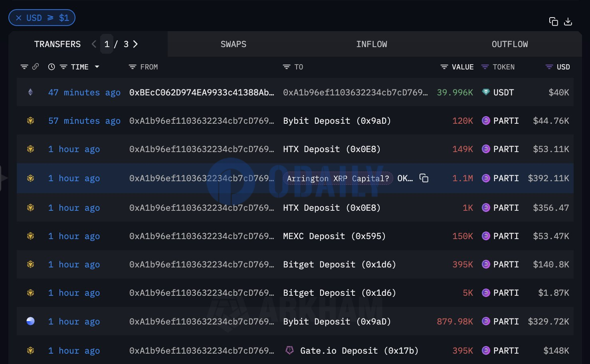Click the clock icon beside TIME
This screenshot has width=590, height=364.
[51, 67]
